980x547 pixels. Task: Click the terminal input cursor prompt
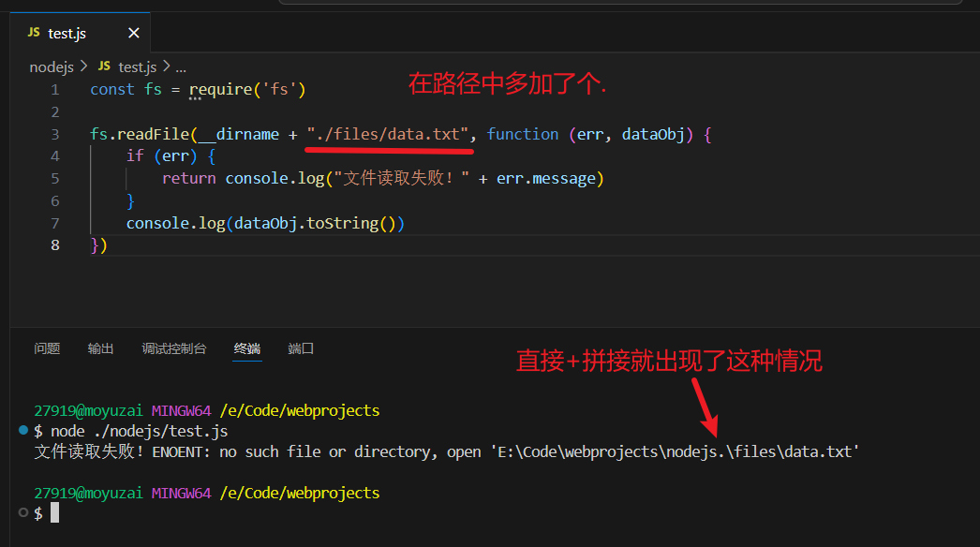(x=55, y=512)
